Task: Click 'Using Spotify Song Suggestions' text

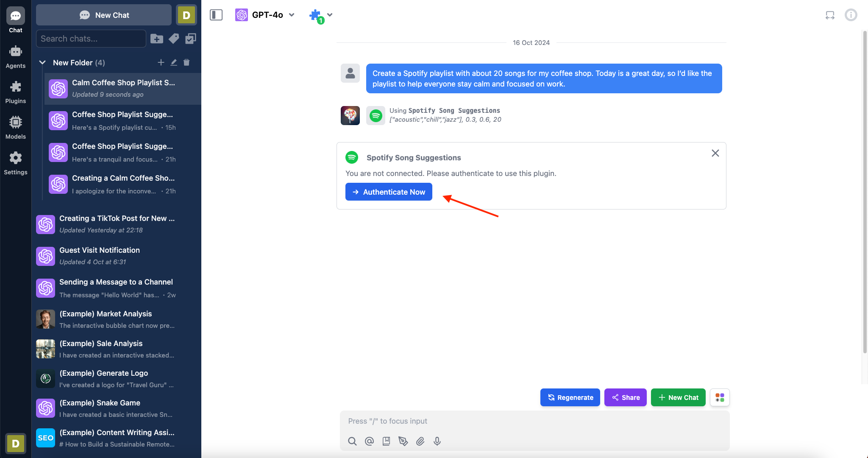Action: click(x=445, y=110)
